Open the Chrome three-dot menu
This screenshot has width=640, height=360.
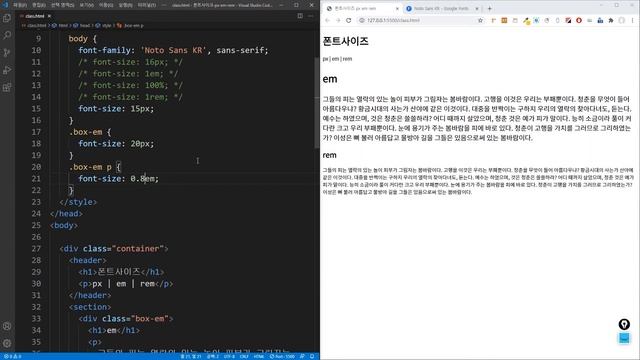633,20
